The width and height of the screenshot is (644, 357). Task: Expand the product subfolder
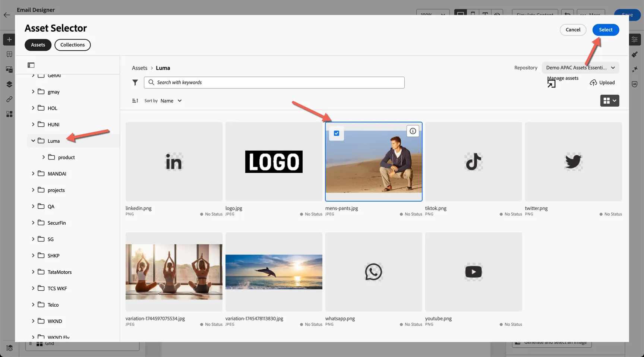click(44, 157)
